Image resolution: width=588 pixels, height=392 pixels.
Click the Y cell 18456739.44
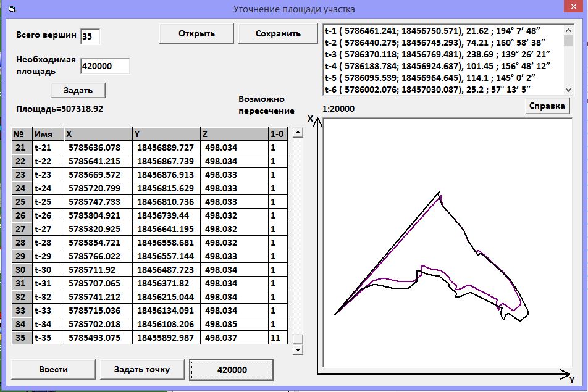(x=167, y=215)
